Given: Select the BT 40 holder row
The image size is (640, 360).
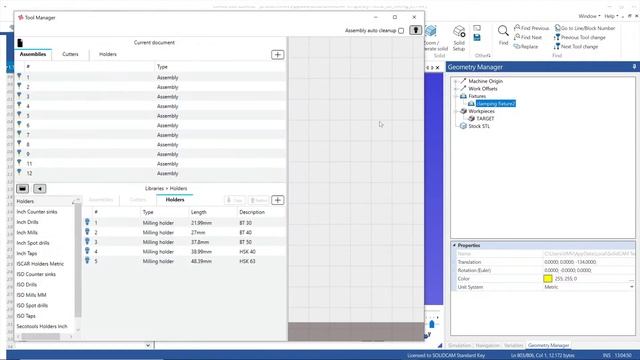Looking at the screenshot, I should coord(184,233).
